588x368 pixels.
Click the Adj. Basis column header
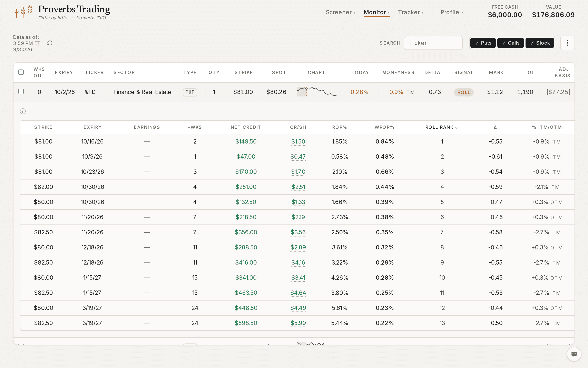562,72
